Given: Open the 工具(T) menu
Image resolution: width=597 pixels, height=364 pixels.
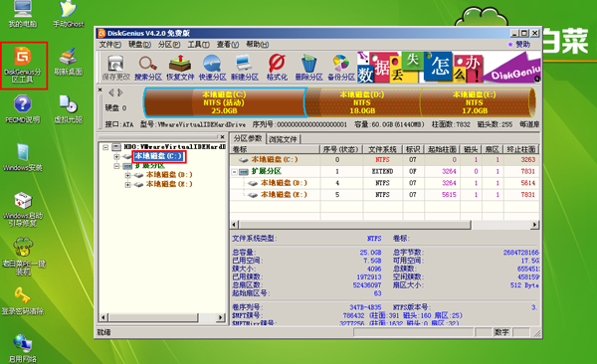Looking at the screenshot, I should 198,45.
